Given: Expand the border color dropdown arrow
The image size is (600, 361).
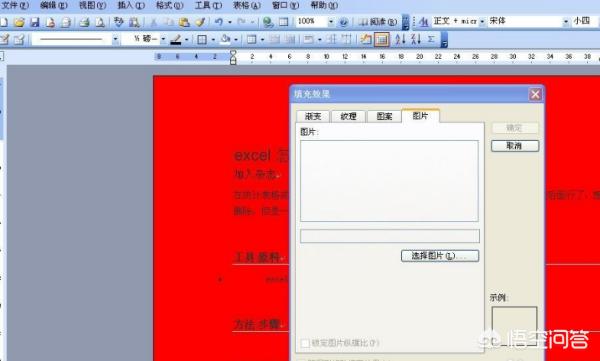Looking at the screenshot, I should pos(186,39).
